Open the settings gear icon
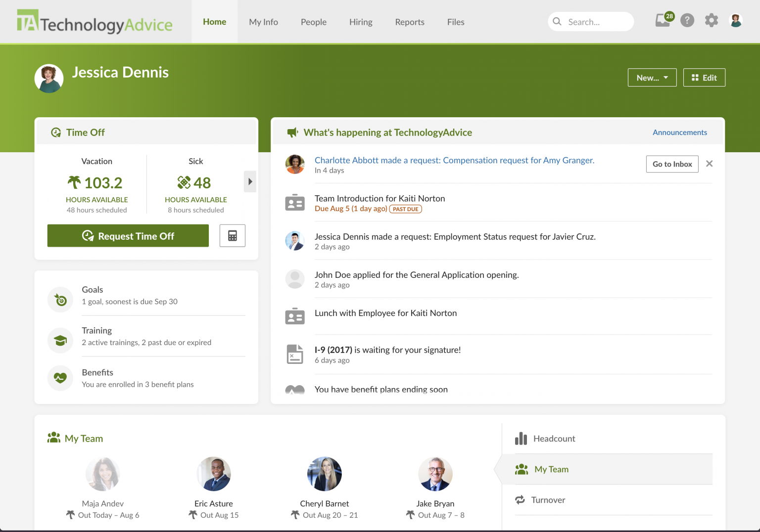 [x=712, y=20]
